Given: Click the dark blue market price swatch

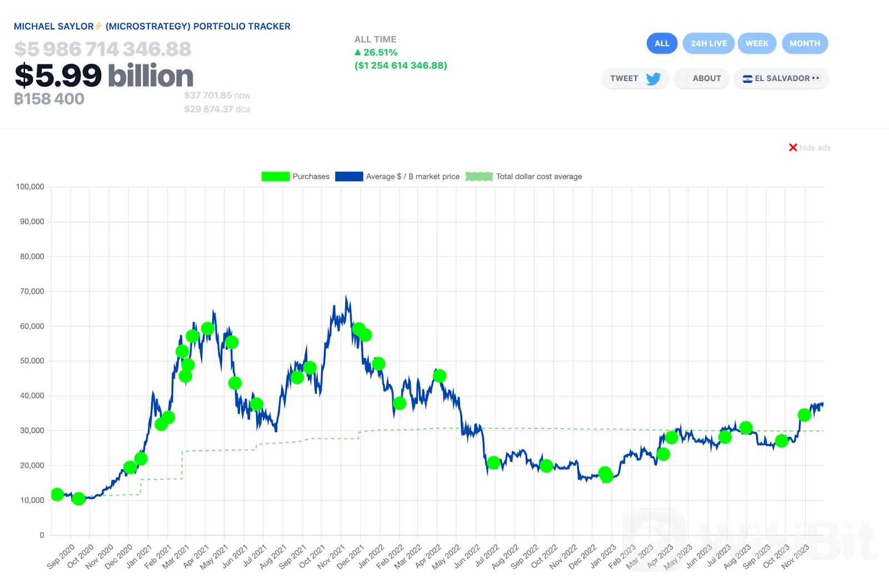Looking at the screenshot, I should [x=349, y=177].
